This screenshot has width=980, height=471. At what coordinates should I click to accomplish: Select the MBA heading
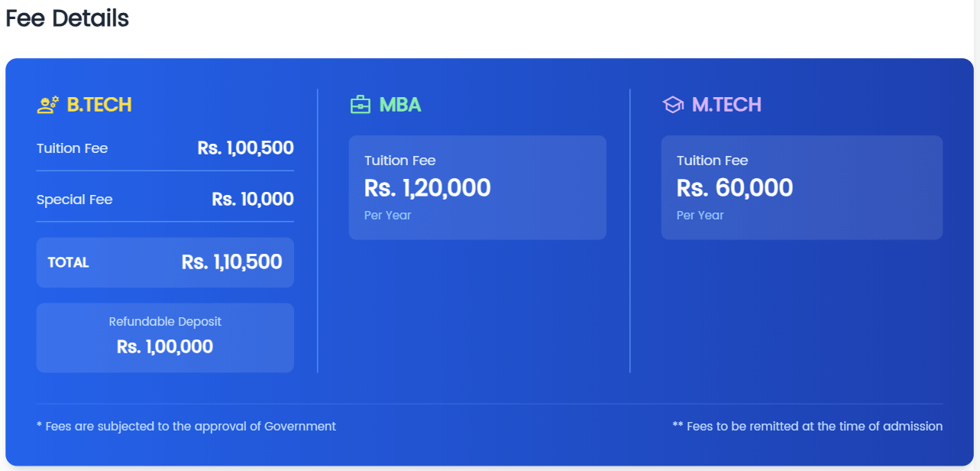click(400, 105)
